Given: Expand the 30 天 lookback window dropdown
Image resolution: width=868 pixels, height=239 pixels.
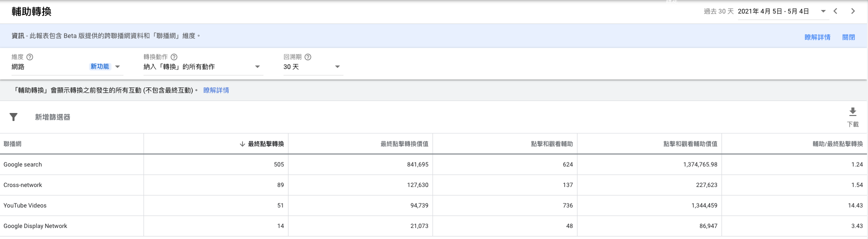Looking at the screenshot, I should [x=337, y=66].
